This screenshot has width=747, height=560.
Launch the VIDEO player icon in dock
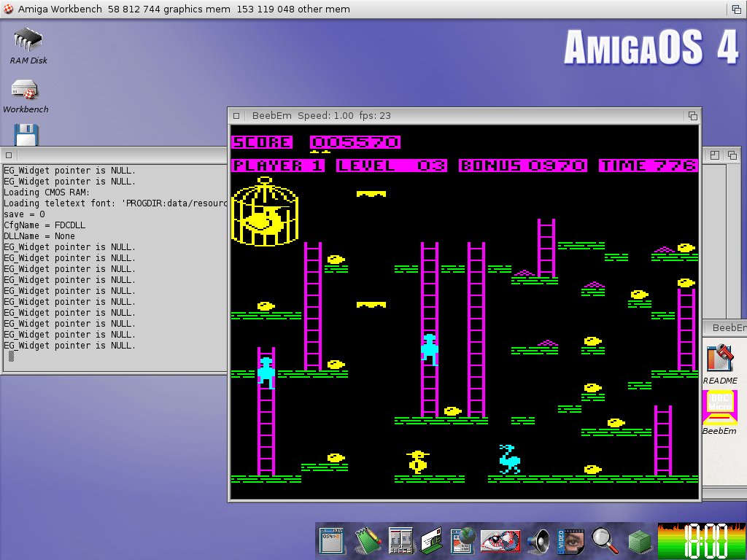click(570, 542)
